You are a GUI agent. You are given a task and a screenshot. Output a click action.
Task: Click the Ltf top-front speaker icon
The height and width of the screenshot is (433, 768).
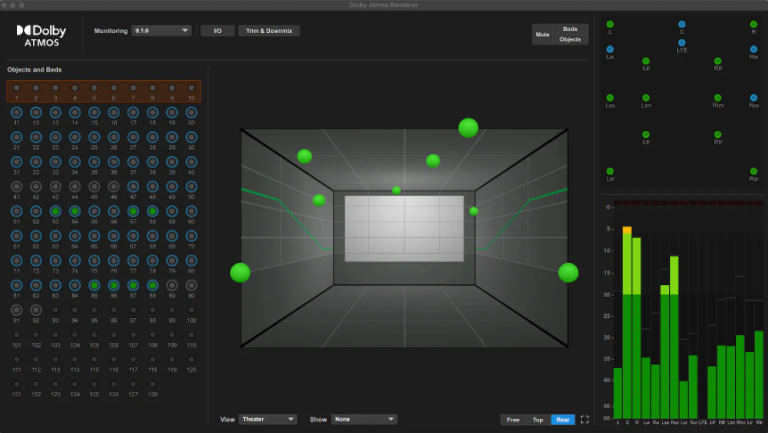pyautogui.click(x=646, y=60)
